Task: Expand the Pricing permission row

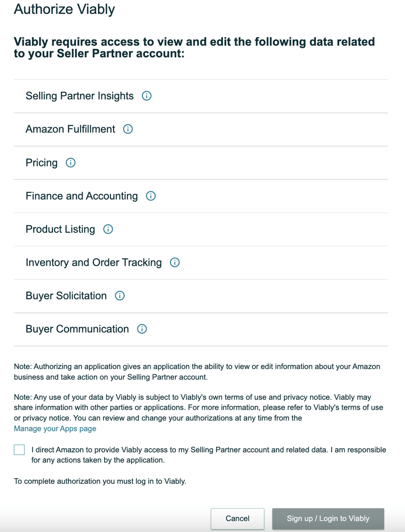Action: pos(42,163)
